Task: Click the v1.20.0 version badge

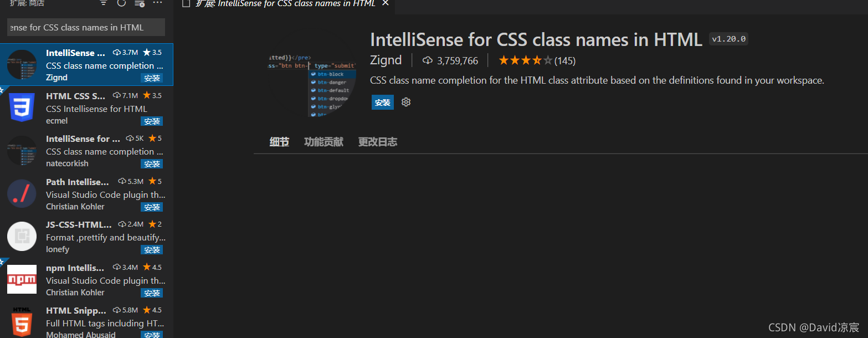Action: click(729, 39)
